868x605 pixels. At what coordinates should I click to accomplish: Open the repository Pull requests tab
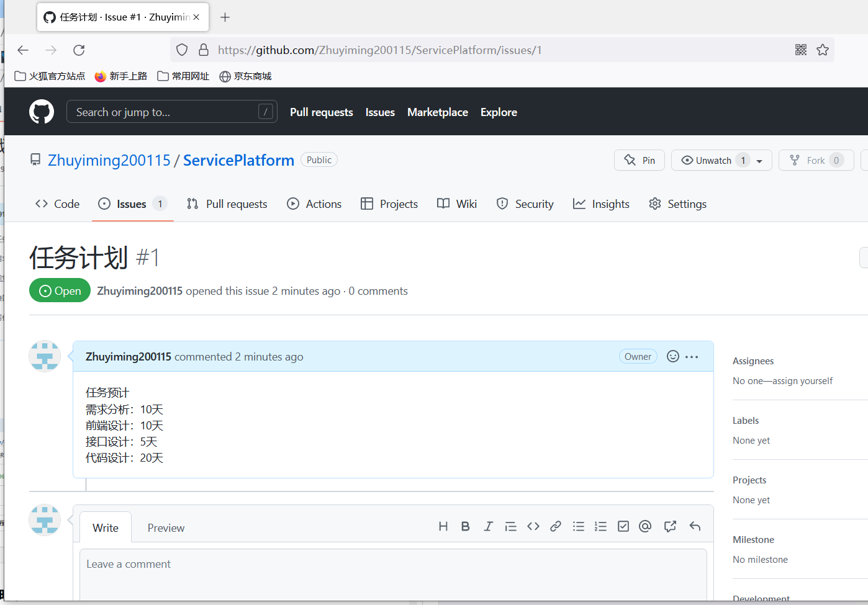[x=227, y=204]
